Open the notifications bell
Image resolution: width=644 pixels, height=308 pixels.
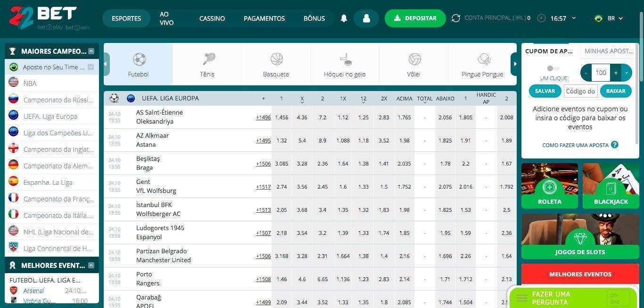click(x=344, y=18)
